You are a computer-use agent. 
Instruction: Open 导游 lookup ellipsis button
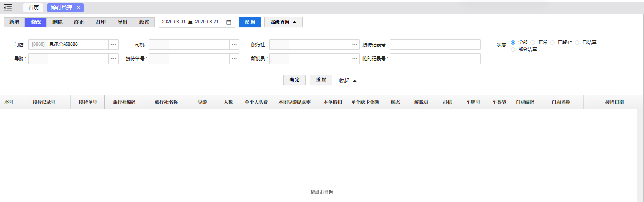pos(114,59)
